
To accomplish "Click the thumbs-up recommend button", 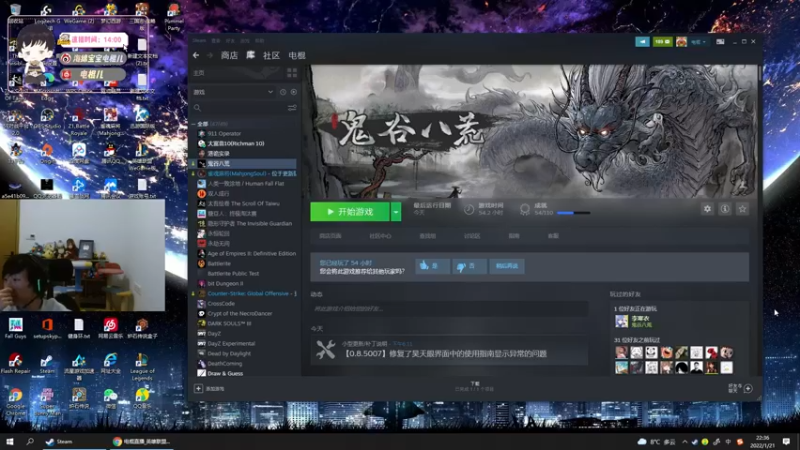I will [x=432, y=266].
